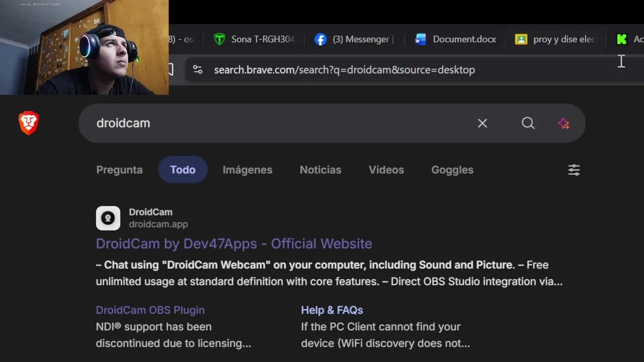Select the Pregunta filter
The height and width of the screenshot is (362, 644).
[x=119, y=170]
